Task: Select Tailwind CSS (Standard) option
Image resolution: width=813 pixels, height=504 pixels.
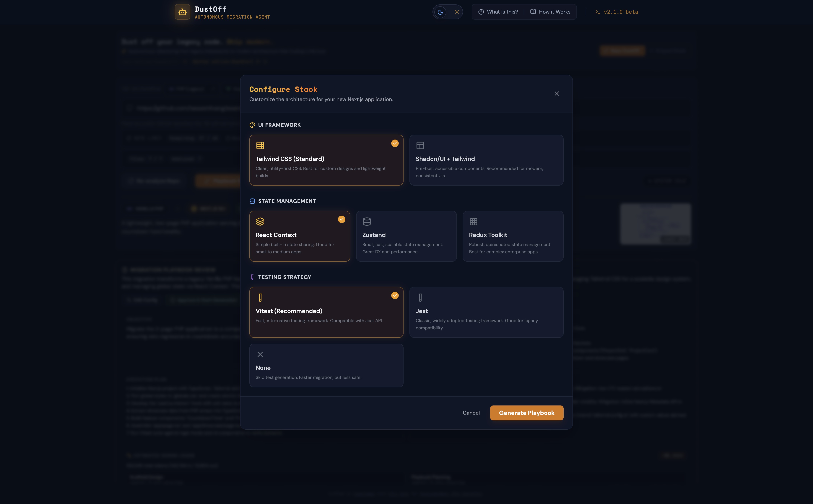Action: (326, 160)
